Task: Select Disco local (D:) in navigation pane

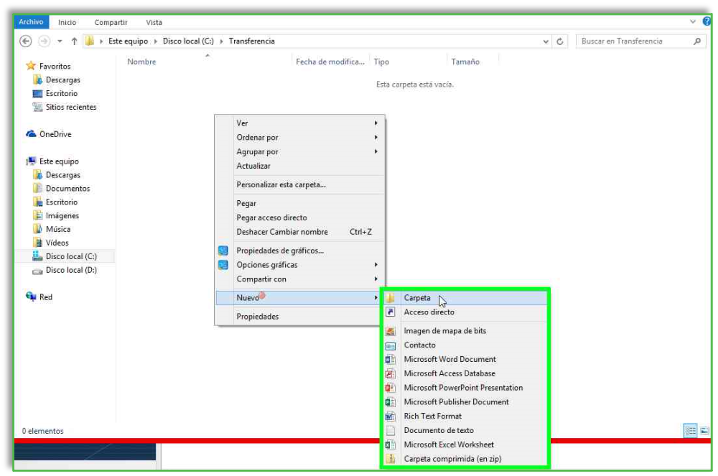Action: [x=70, y=270]
